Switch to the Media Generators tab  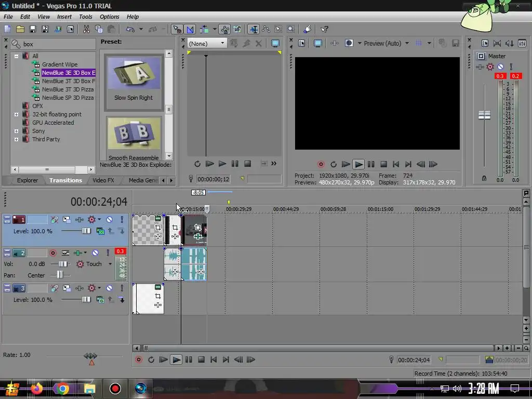click(x=142, y=180)
